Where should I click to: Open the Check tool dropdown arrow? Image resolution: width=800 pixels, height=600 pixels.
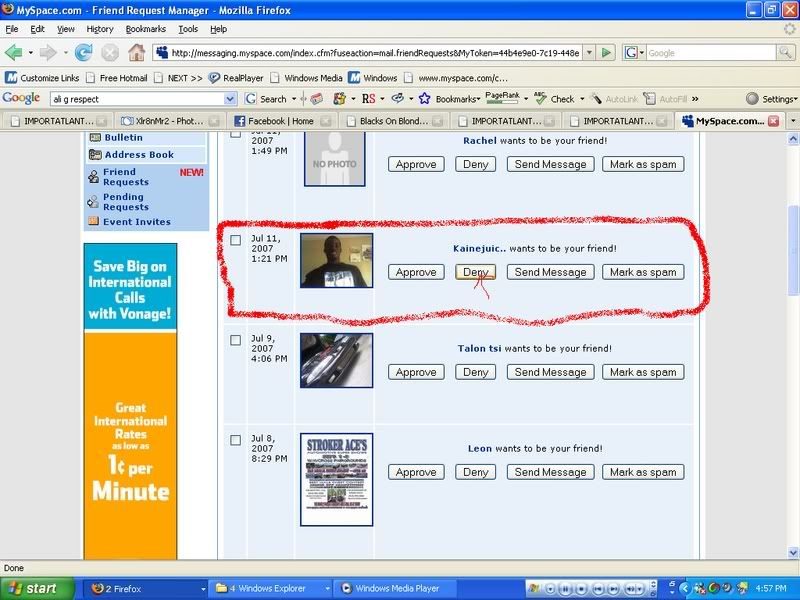point(582,99)
